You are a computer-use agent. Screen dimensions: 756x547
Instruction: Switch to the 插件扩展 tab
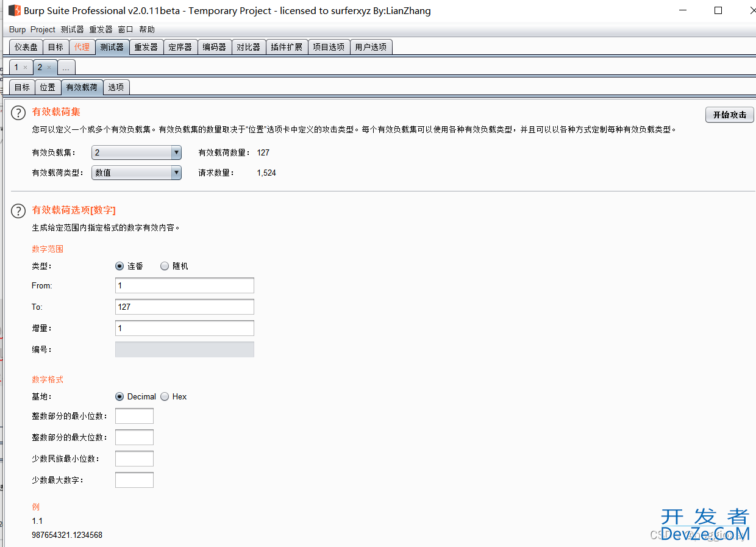tap(287, 47)
